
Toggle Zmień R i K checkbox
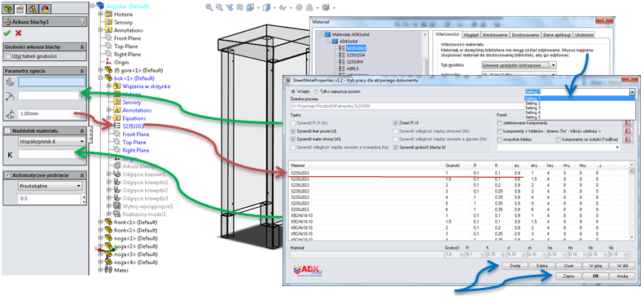pyautogui.click(x=396, y=122)
